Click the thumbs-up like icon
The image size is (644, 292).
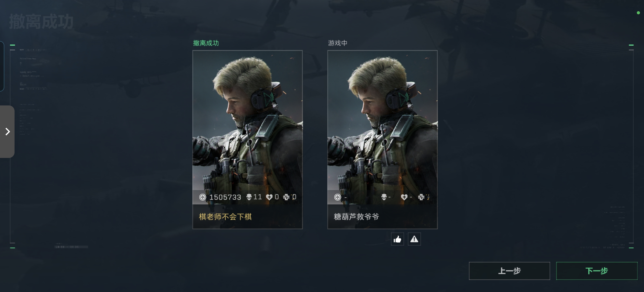(397, 239)
